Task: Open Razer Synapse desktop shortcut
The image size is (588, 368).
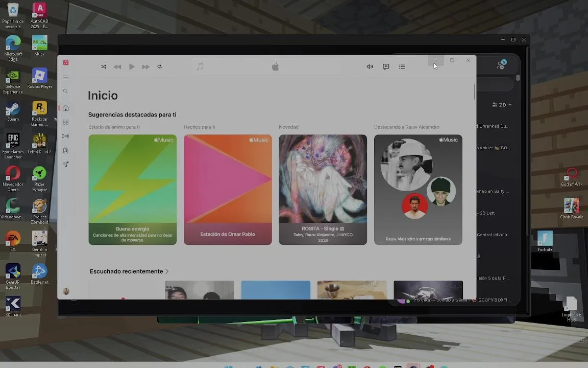Action: point(39,178)
